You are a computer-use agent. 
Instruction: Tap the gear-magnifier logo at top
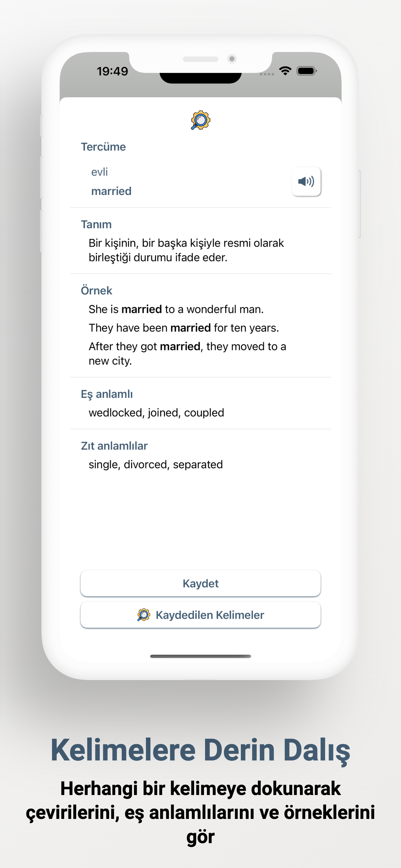pyautogui.click(x=200, y=120)
